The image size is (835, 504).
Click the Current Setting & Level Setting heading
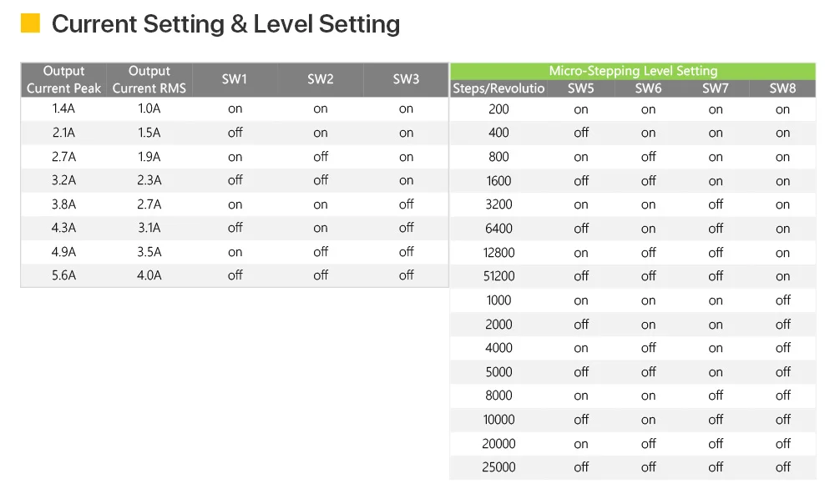[225, 24]
